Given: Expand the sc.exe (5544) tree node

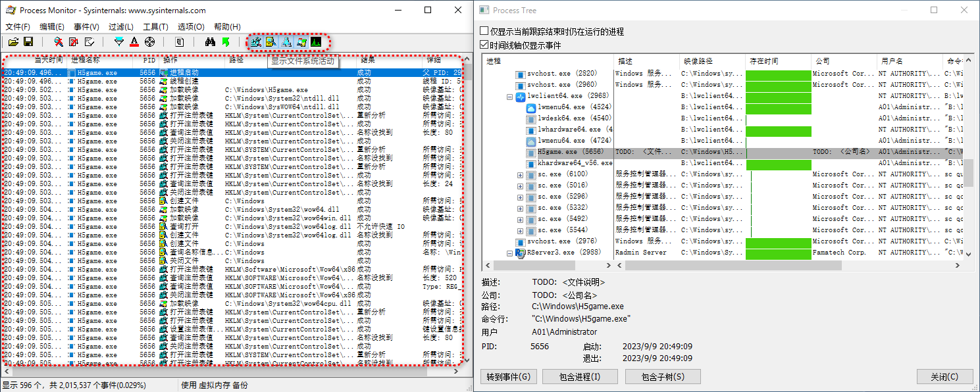Looking at the screenshot, I should click(521, 230).
